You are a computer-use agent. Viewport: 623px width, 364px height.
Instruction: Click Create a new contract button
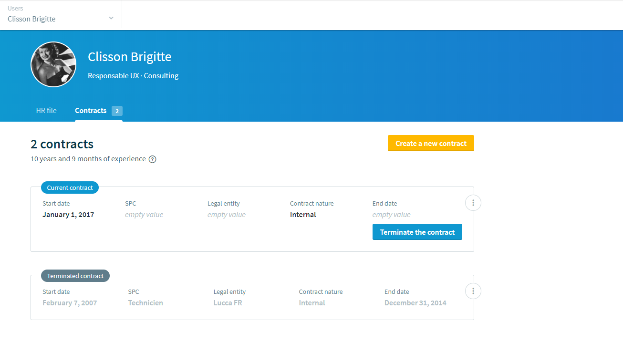pos(431,143)
